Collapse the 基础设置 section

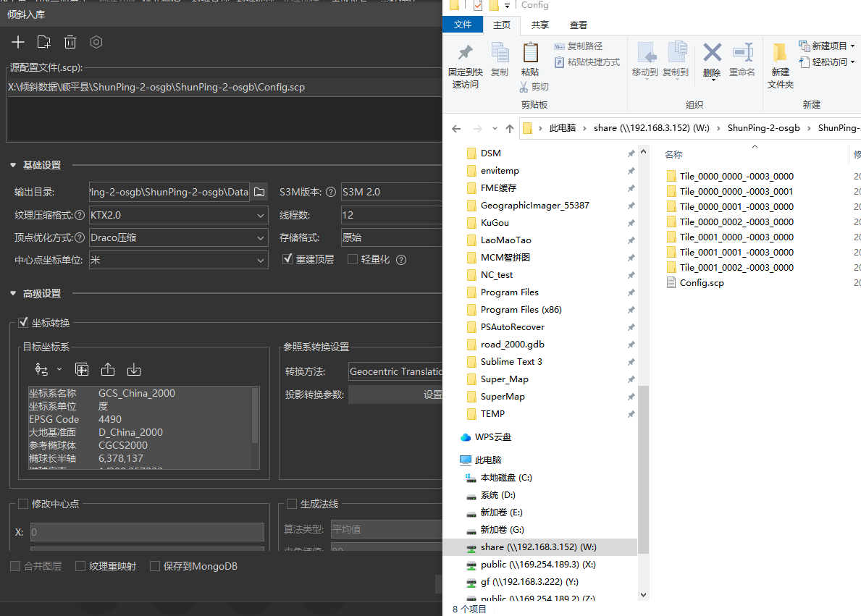[x=13, y=165]
